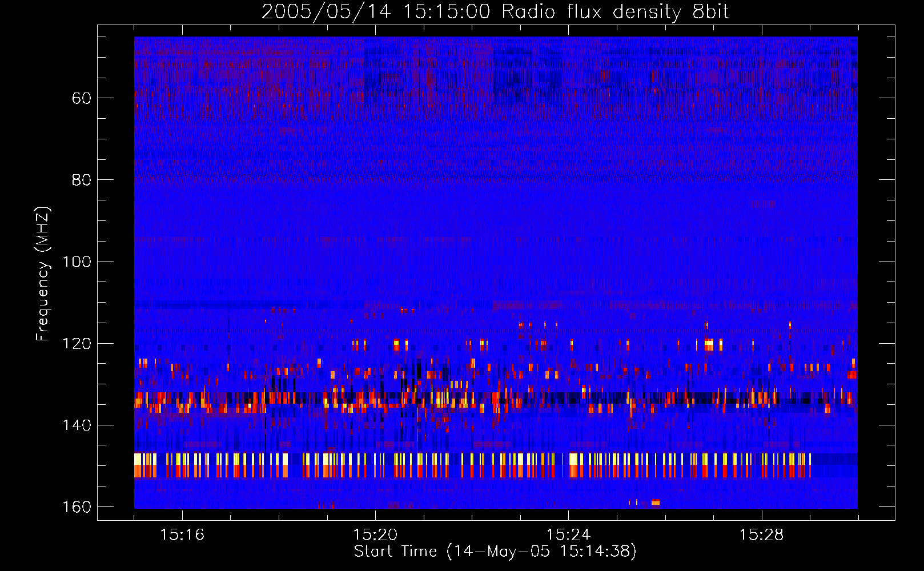The width and height of the screenshot is (924, 571).
Task: Click the 60 frequency tick label
Action: click(82, 98)
